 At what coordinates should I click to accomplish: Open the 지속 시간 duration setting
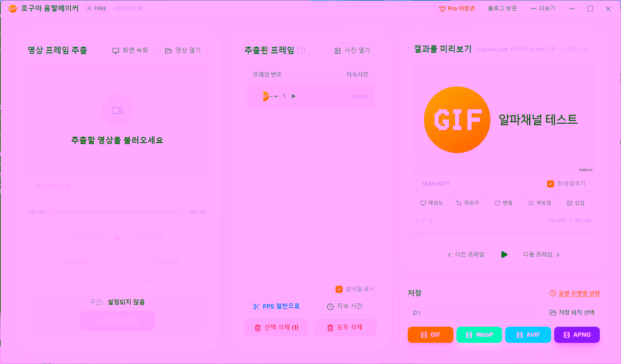point(345,306)
